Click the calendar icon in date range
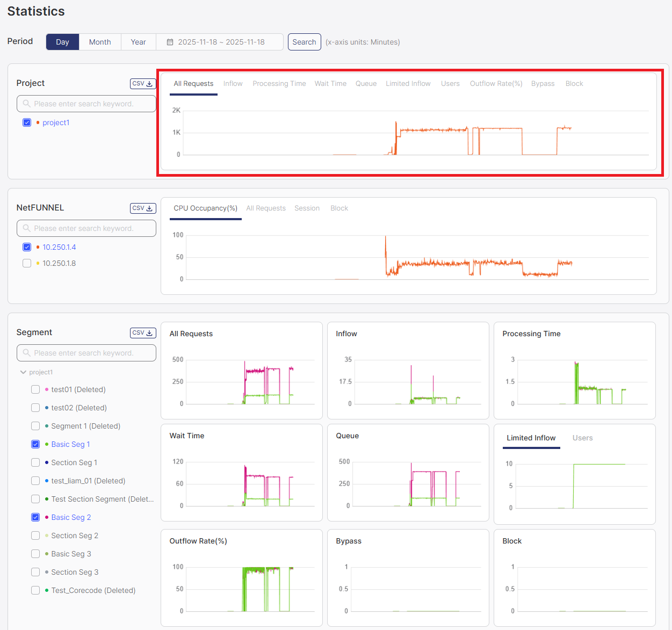The height and width of the screenshot is (630, 672). coord(170,42)
